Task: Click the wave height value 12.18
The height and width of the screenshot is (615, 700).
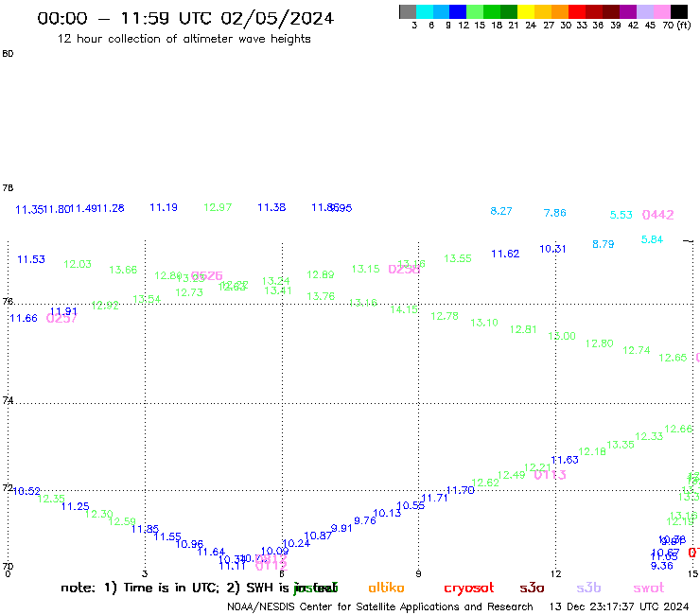Action: [592, 451]
